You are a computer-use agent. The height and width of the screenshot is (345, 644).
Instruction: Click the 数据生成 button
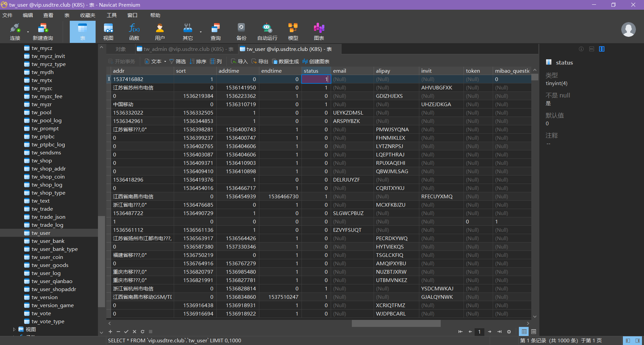click(x=285, y=61)
